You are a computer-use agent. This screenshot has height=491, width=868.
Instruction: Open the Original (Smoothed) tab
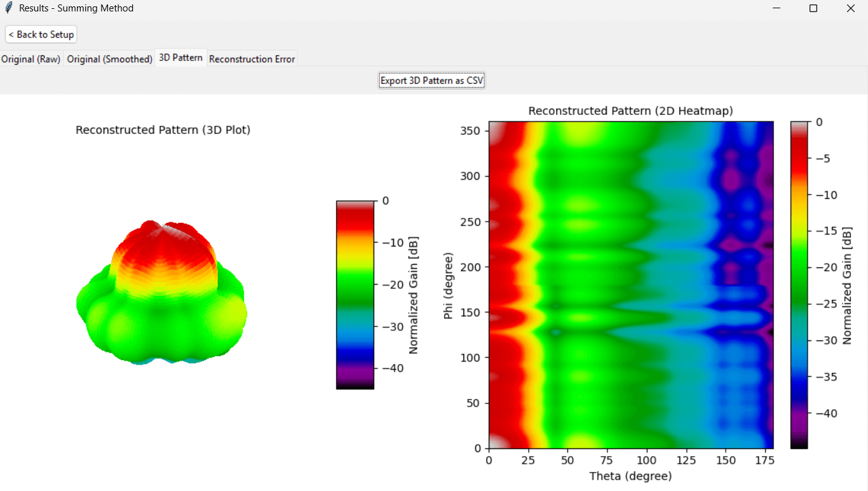109,59
